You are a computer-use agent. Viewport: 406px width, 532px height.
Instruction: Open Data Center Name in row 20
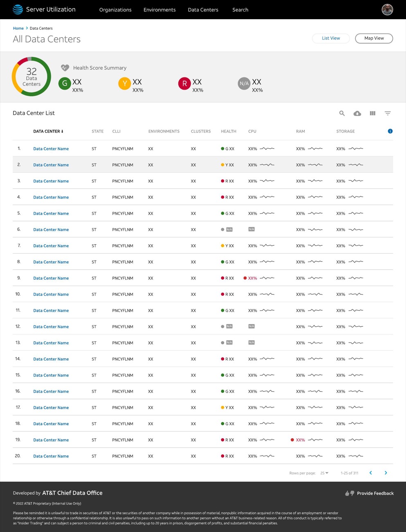[51, 456]
